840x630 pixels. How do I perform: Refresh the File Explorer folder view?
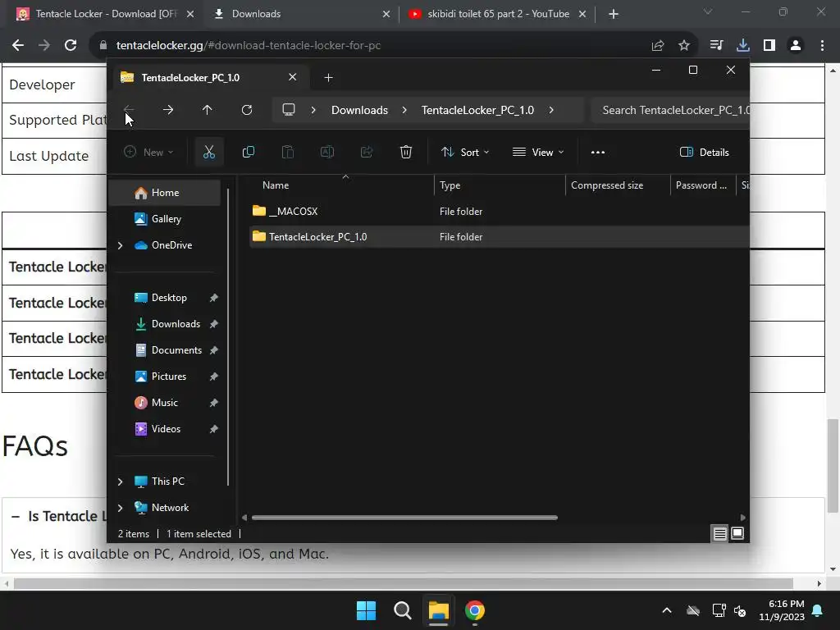tap(247, 110)
